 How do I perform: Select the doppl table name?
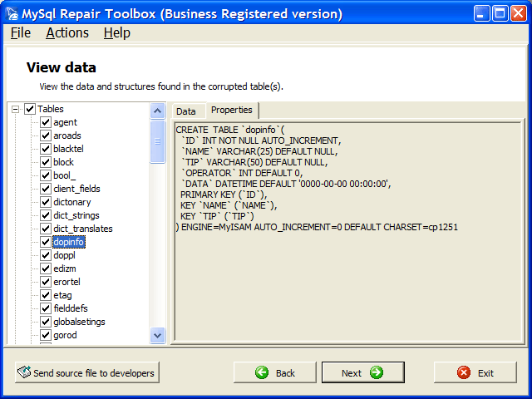click(65, 255)
